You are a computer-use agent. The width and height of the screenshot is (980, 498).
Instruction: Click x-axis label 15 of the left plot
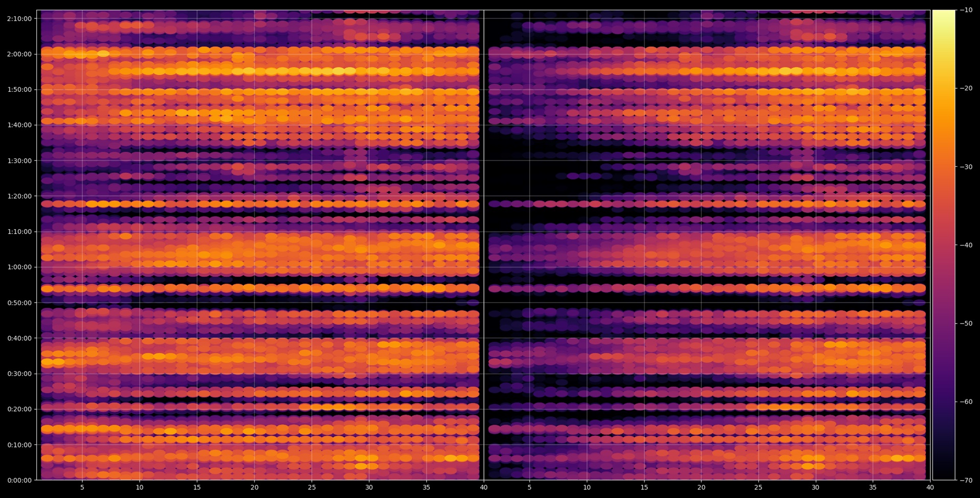(x=197, y=487)
